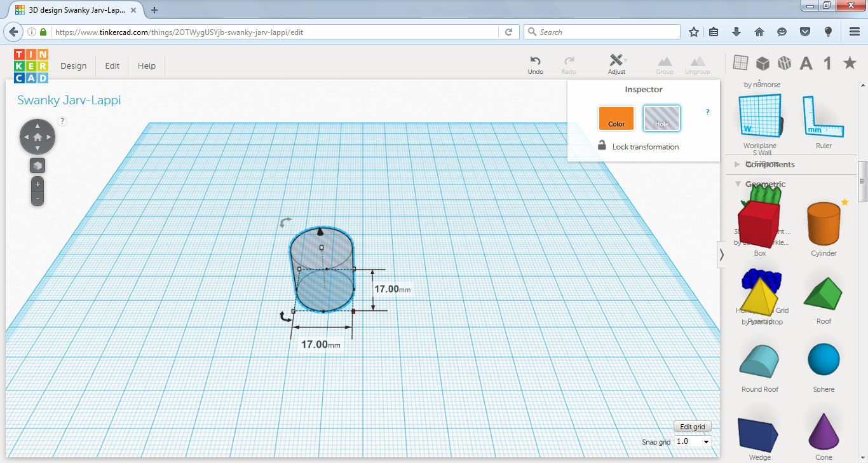868x463 pixels.
Task: Zoom out with the minus button
Action: click(37, 198)
